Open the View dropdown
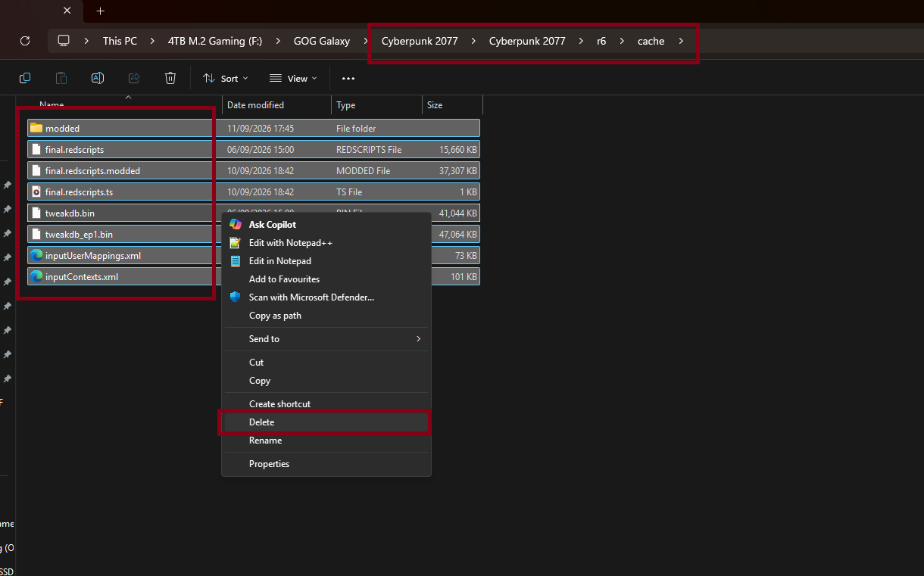The height and width of the screenshot is (576, 924). (294, 78)
